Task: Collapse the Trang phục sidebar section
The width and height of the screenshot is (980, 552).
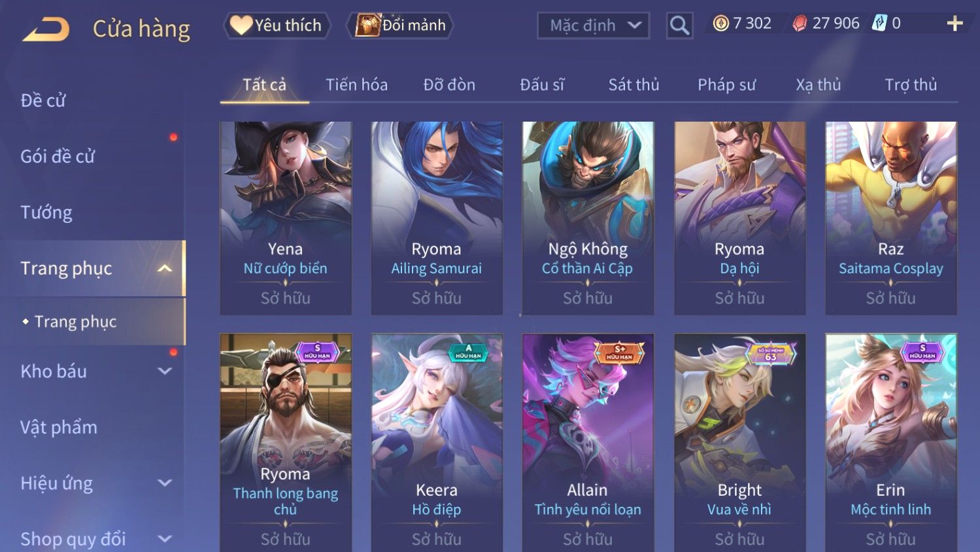Action: [165, 268]
